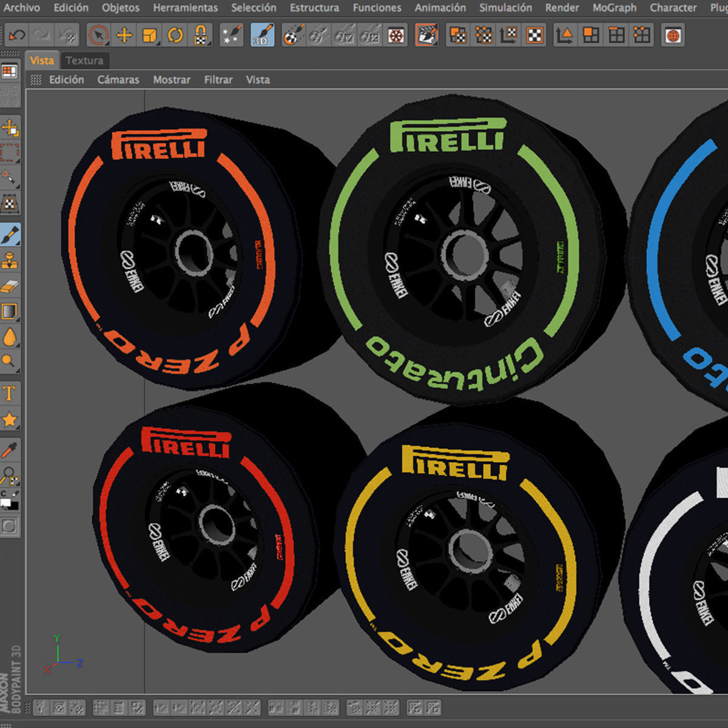This screenshot has width=728, height=728.
Task: Select the Eyedropper tool
Action: [10, 450]
